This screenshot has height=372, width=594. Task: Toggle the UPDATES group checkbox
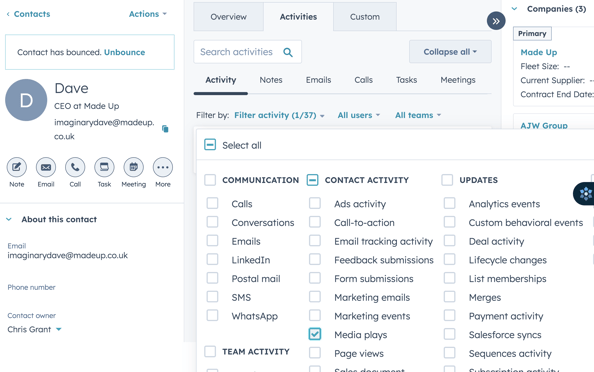pos(447,180)
